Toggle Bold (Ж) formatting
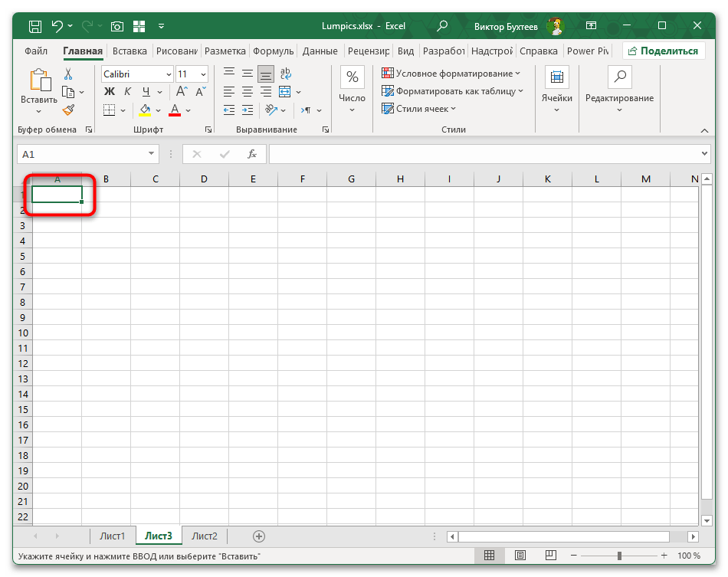The image size is (728, 577). click(x=108, y=92)
